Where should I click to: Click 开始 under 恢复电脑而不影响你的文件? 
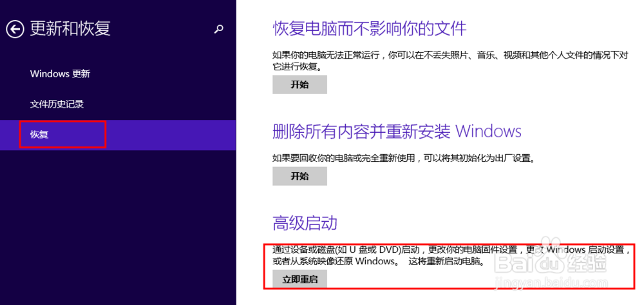(x=299, y=84)
